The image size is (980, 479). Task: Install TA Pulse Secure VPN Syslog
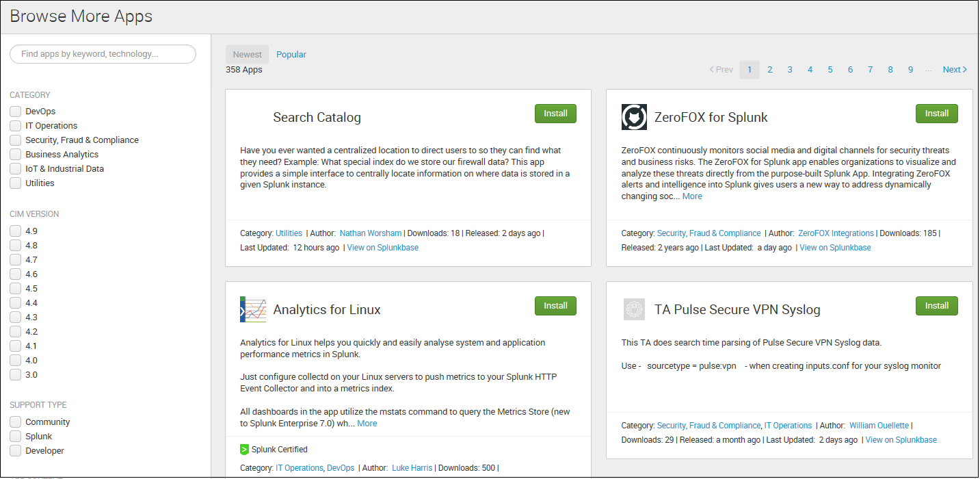937,306
